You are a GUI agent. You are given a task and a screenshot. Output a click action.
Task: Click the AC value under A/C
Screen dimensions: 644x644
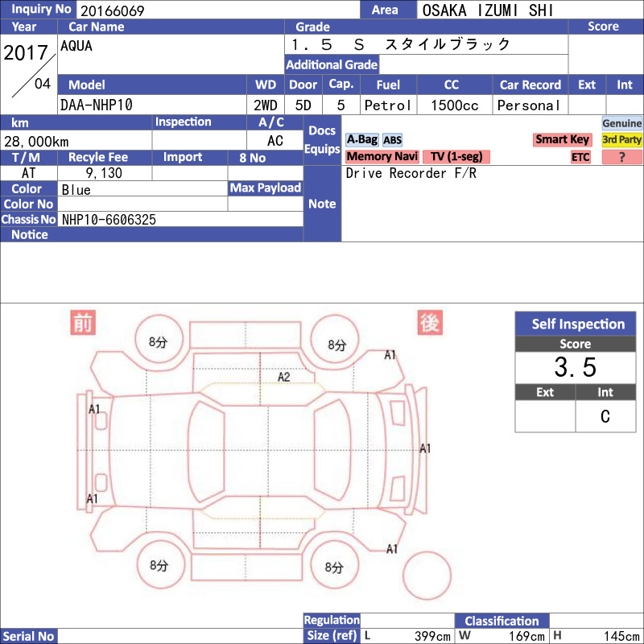(x=275, y=141)
